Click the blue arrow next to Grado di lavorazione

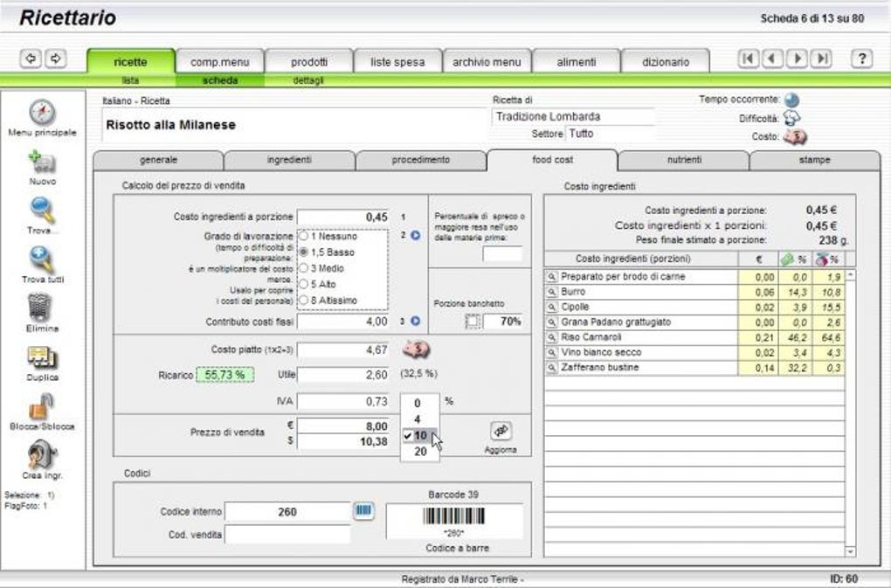click(x=416, y=235)
